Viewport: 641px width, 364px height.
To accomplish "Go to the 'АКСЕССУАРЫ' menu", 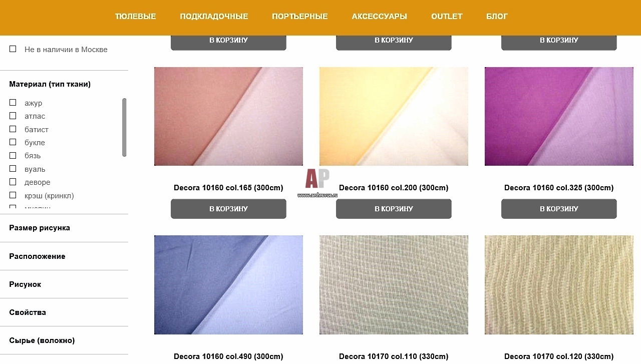I will click(x=380, y=17).
